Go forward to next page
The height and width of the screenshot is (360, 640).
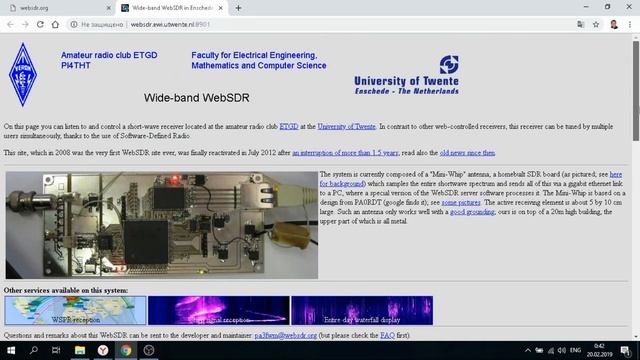25,24
